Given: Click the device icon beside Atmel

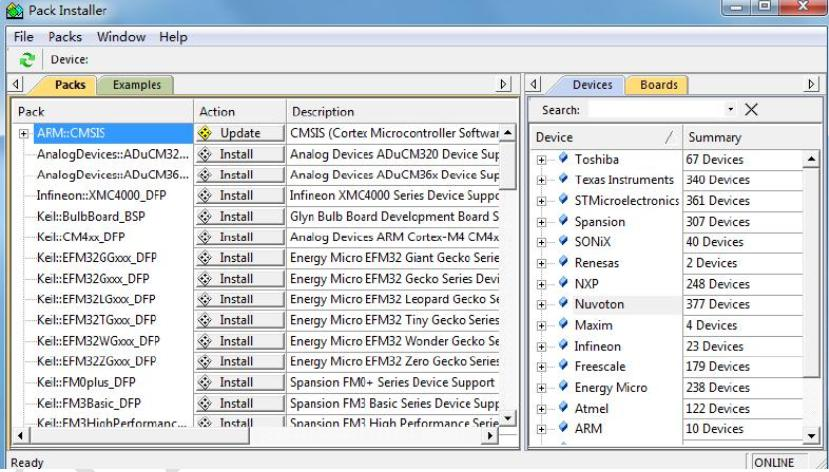Looking at the screenshot, I should [x=564, y=408].
